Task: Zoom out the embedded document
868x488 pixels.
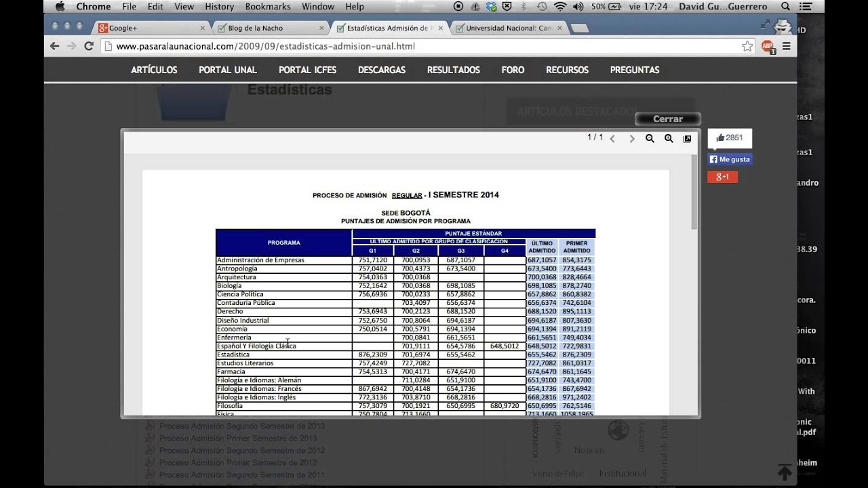Action: click(650, 138)
